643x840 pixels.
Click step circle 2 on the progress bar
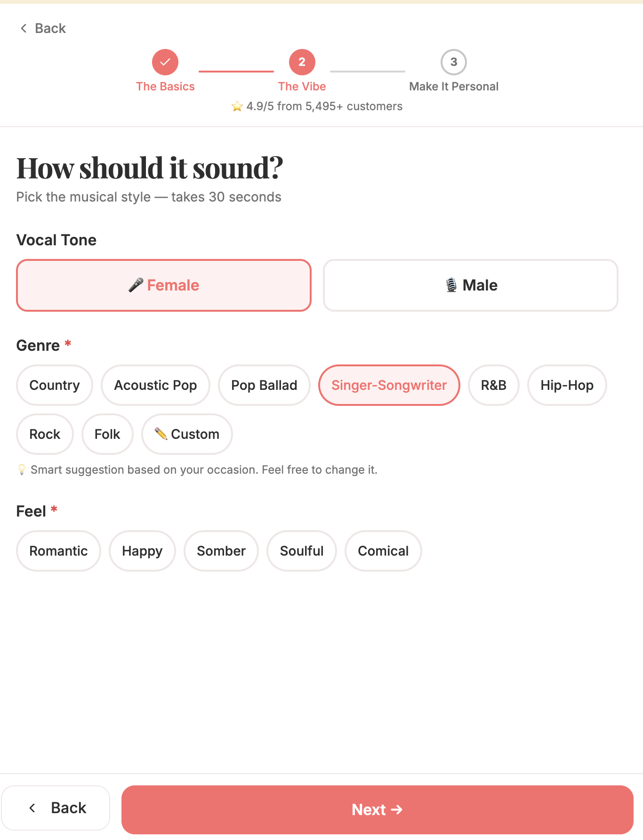pyautogui.click(x=302, y=62)
